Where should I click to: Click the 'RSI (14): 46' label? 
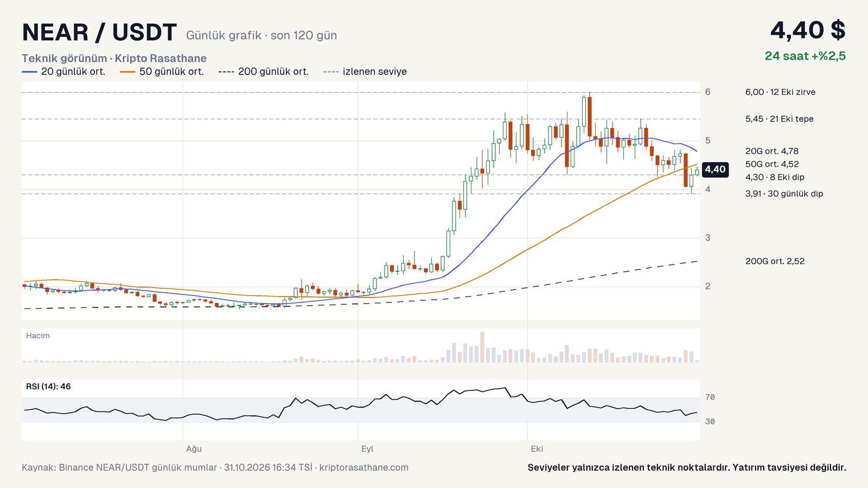(x=48, y=387)
